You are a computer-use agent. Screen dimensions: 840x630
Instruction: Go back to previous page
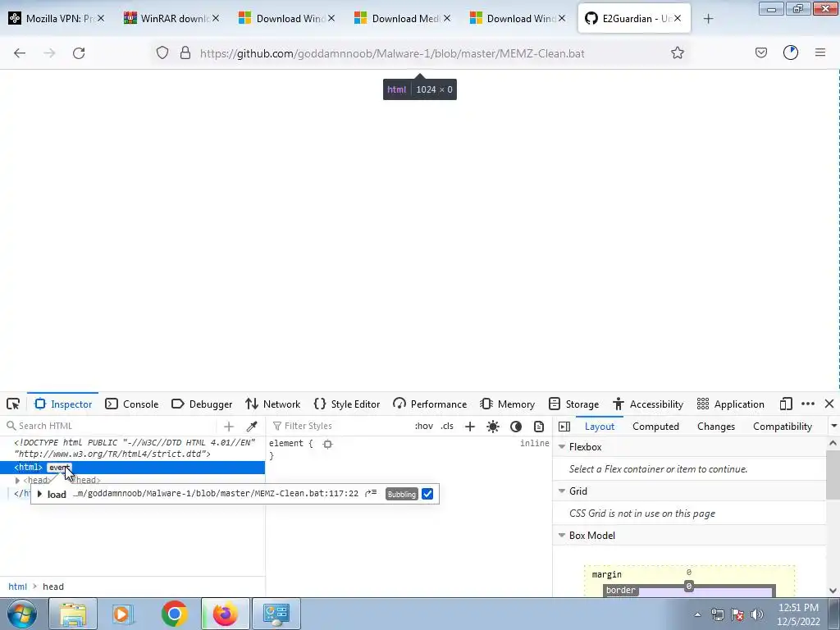pos(20,53)
